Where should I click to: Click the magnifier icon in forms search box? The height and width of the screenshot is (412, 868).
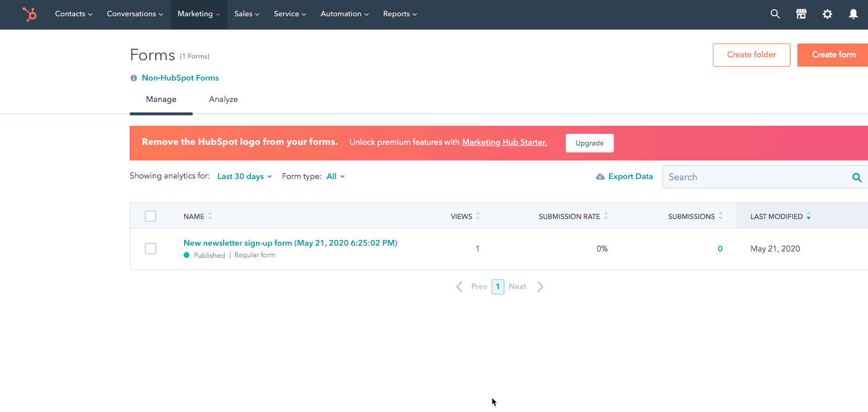(x=857, y=177)
